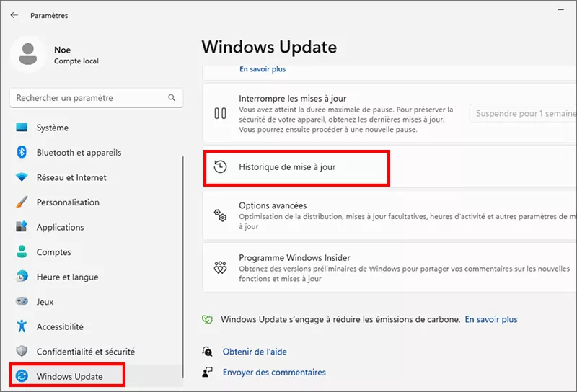Click the pause icon for Interrompre les mises à jour
Viewport: 577px width, 392px height.
coord(221,113)
